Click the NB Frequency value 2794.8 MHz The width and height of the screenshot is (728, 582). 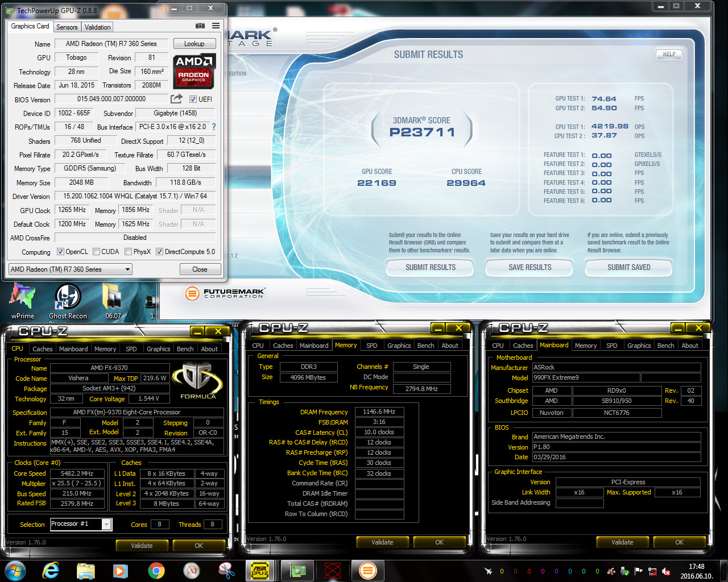pos(421,389)
